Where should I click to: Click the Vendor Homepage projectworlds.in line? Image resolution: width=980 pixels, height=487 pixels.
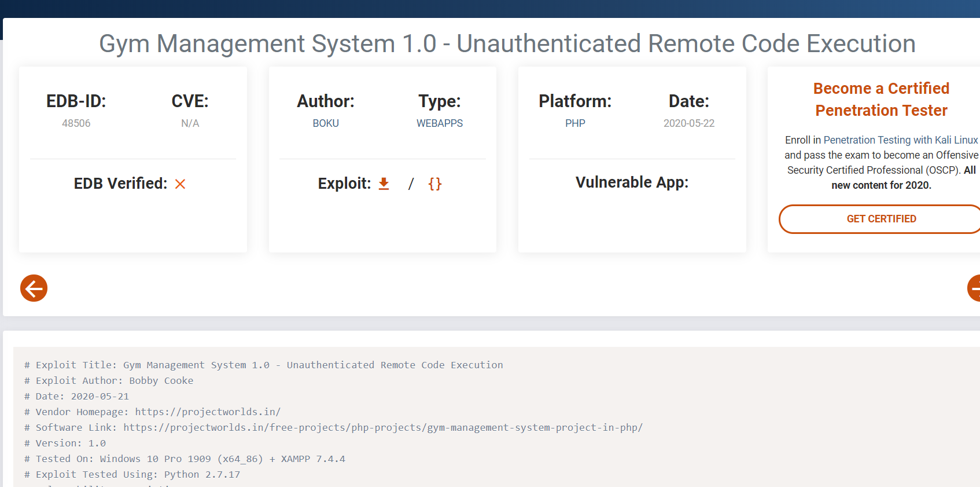(153, 412)
